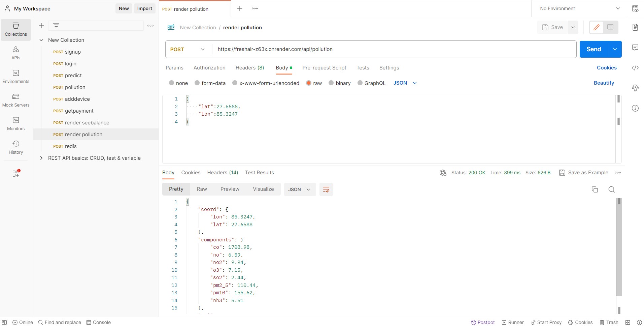Image resolution: width=644 pixels, height=326 pixels.
Task: Click the configure workspace sidebar icon
Action: click(16, 173)
